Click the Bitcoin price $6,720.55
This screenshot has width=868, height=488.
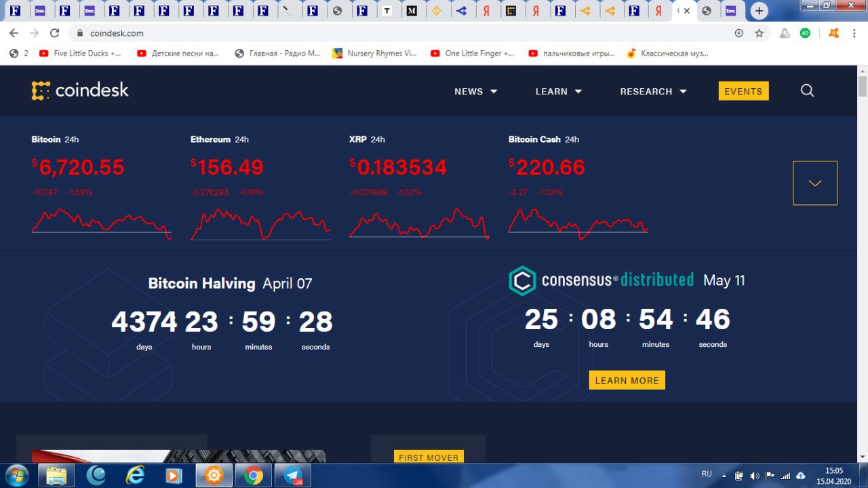click(x=78, y=167)
